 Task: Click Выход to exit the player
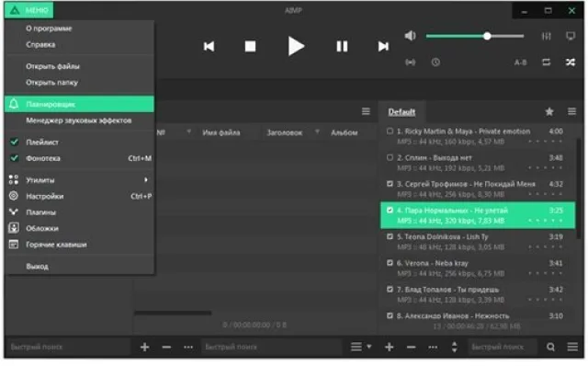point(79,267)
